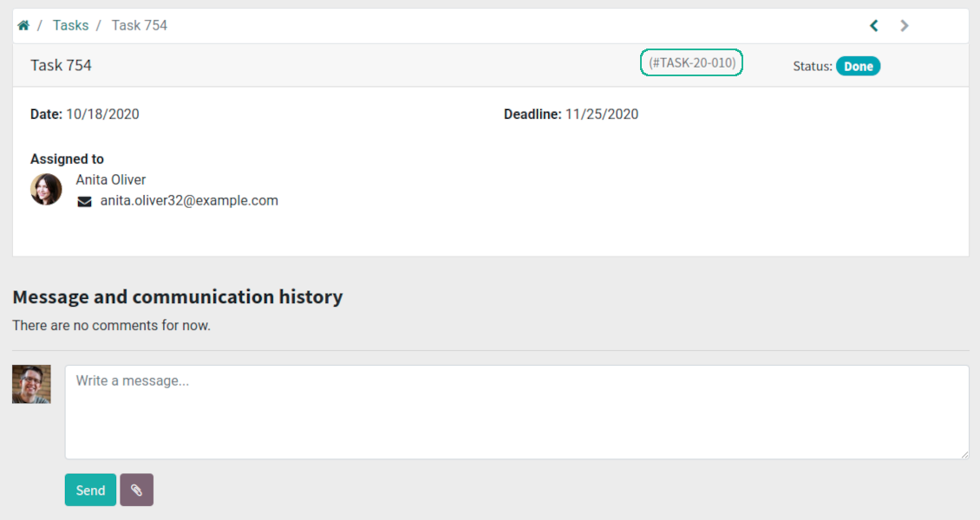
Task: Click the Task 754 title heading
Action: 62,66
